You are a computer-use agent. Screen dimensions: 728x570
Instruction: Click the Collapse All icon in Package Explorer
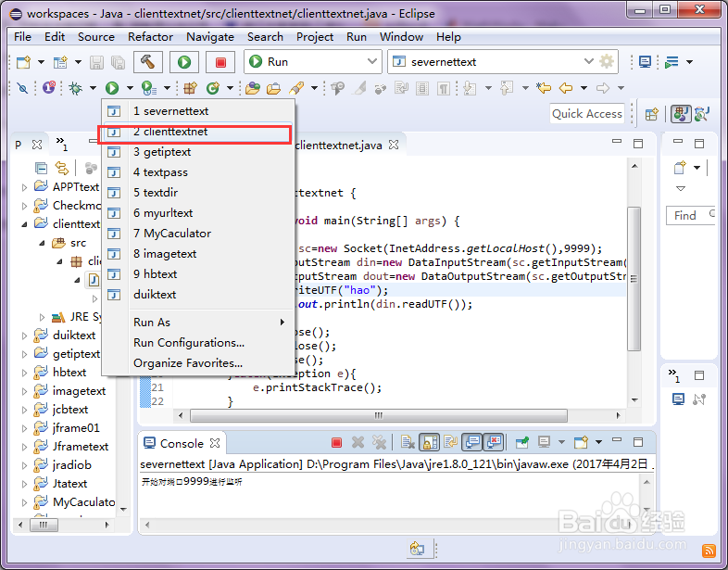(x=41, y=168)
